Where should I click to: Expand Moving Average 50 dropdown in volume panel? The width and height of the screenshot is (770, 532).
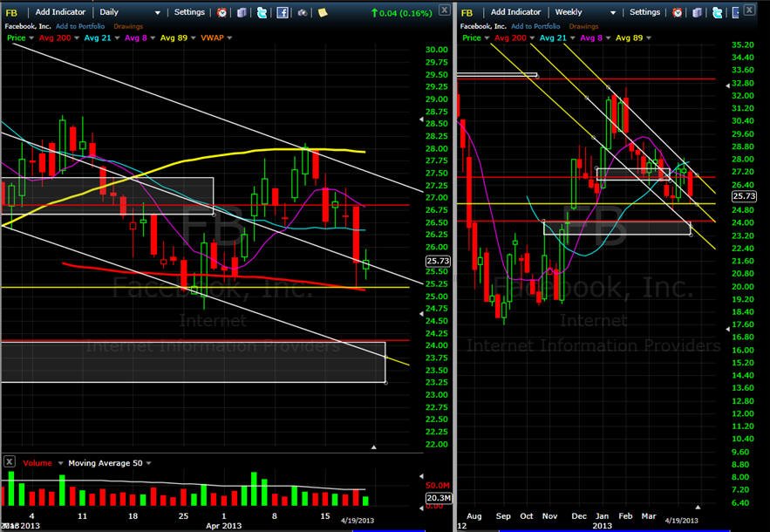click(148, 463)
